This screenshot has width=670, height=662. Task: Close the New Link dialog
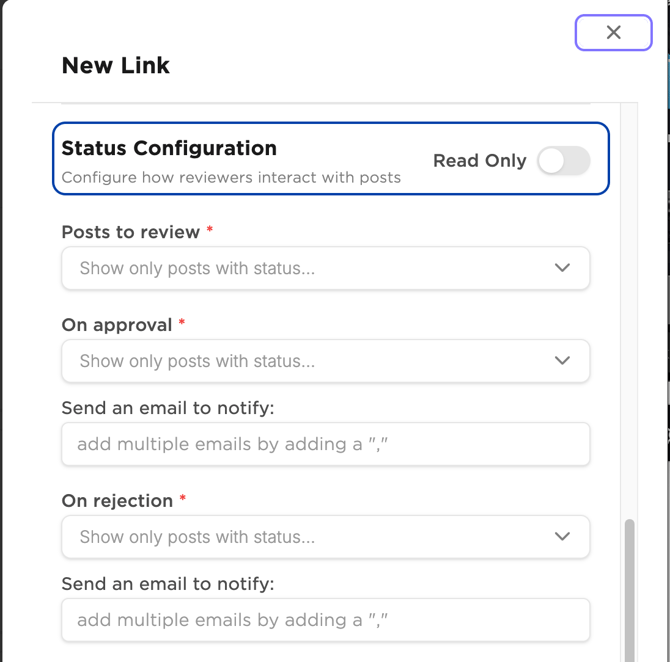613,33
